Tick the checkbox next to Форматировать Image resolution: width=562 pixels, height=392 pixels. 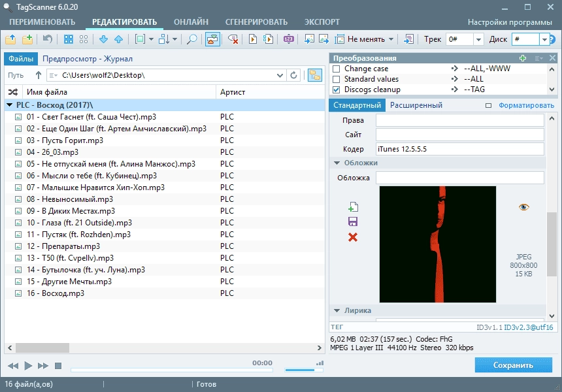point(488,106)
